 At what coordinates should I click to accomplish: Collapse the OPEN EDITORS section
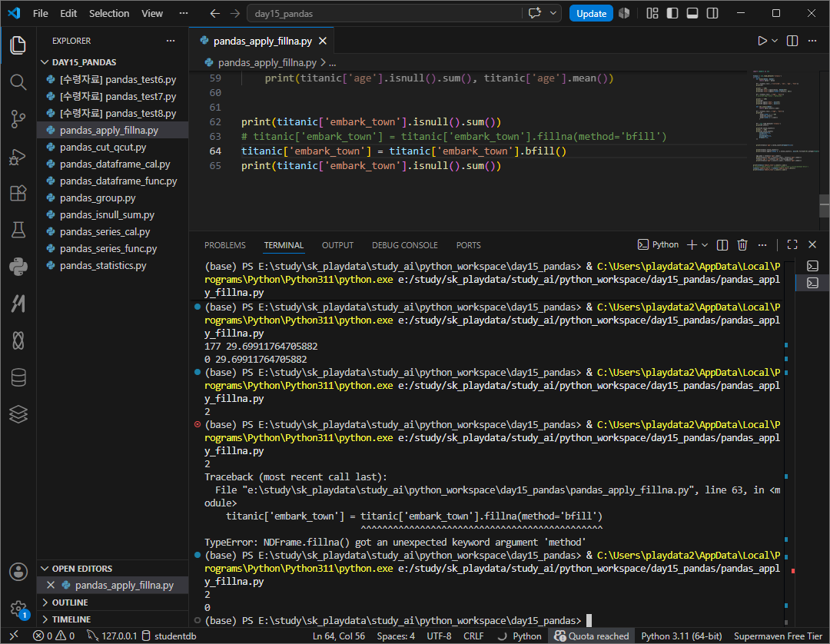click(x=45, y=569)
